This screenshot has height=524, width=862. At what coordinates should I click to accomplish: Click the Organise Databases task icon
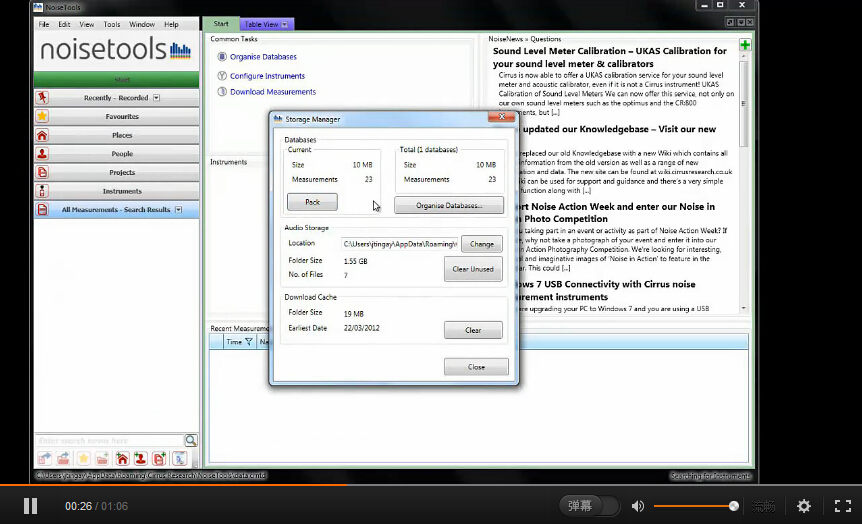pyautogui.click(x=222, y=57)
